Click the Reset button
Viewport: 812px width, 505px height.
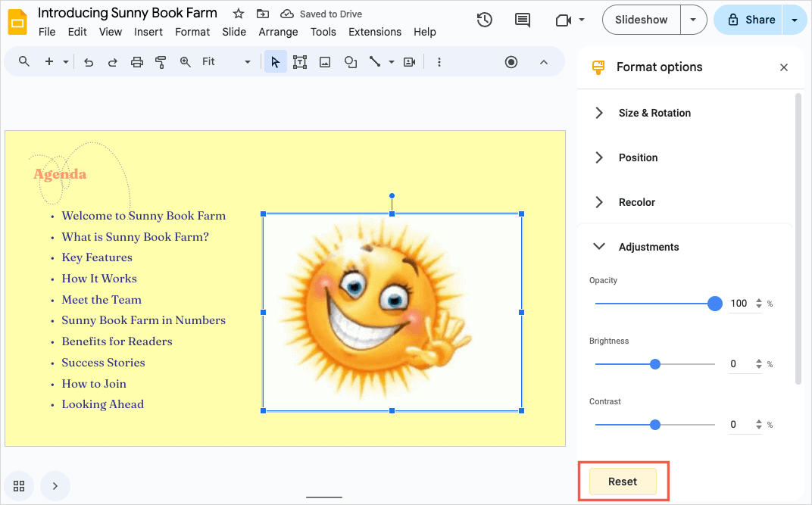[623, 482]
